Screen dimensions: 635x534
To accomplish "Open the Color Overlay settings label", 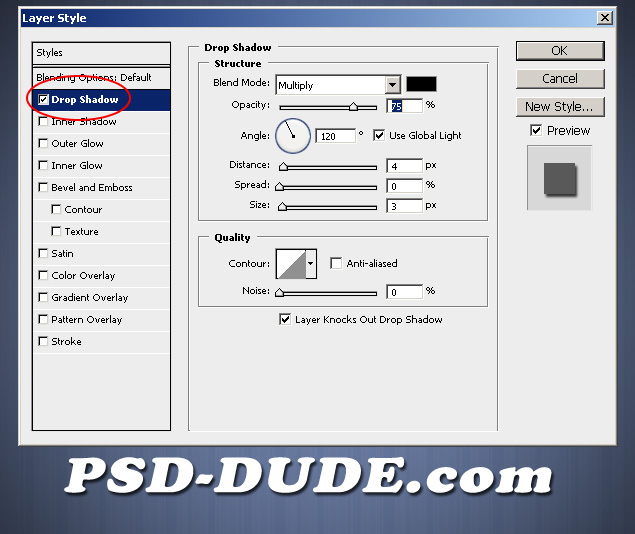I will [x=83, y=275].
